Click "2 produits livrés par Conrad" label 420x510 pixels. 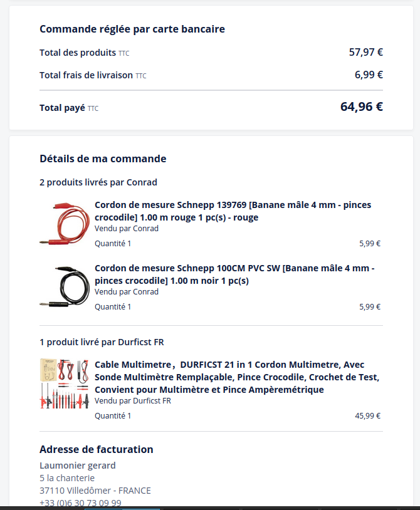pos(98,182)
